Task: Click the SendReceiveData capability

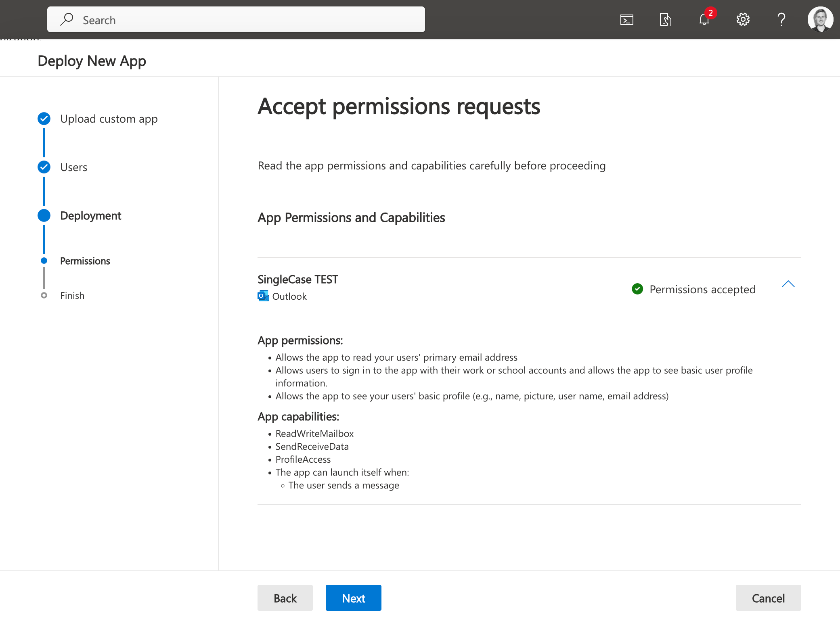Action: [x=312, y=447]
